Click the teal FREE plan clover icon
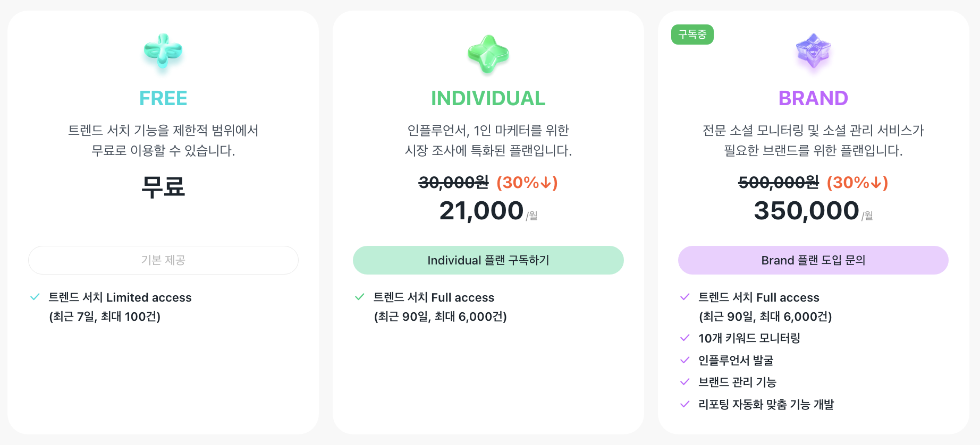This screenshot has height=445, width=980. click(x=163, y=52)
